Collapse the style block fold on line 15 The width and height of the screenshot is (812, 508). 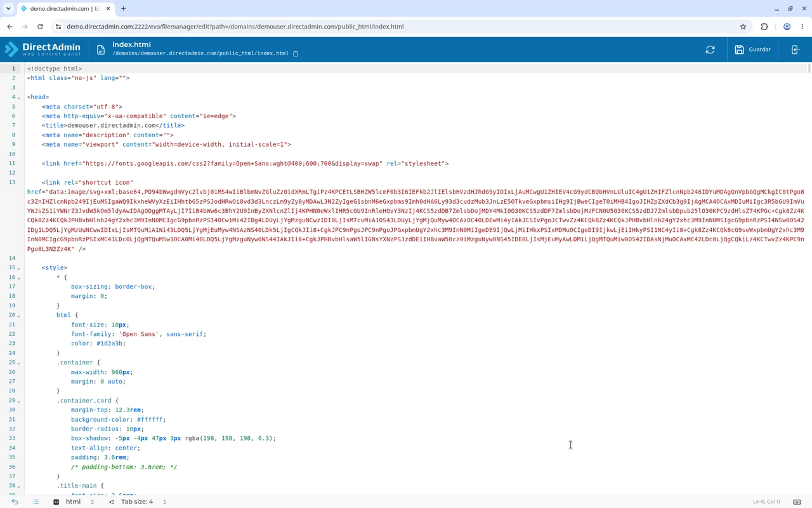tap(18, 268)
